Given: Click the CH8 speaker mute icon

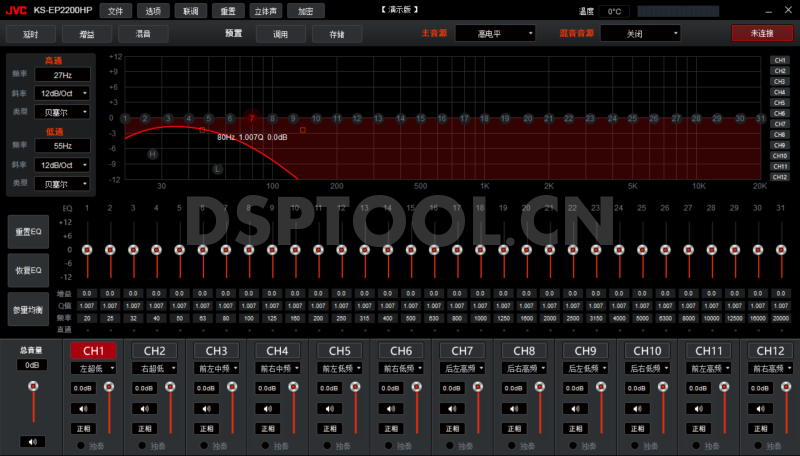Looking at the screenshot, I should pyautogui.click(x=516, y=408).
